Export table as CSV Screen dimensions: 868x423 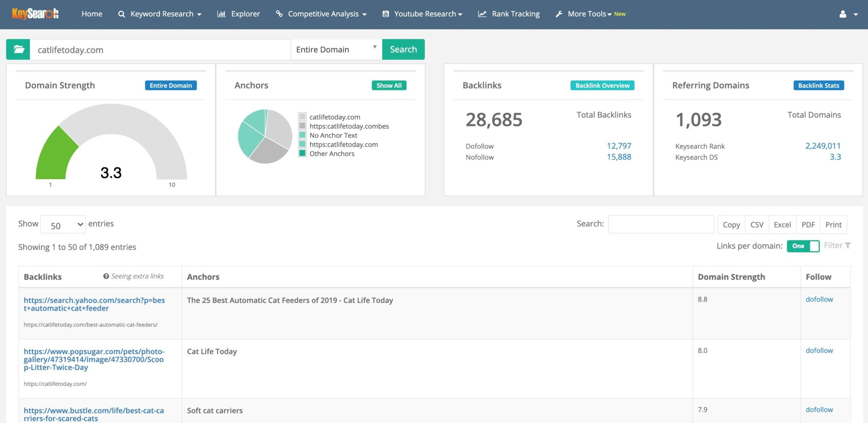click(x=757, y=225)
